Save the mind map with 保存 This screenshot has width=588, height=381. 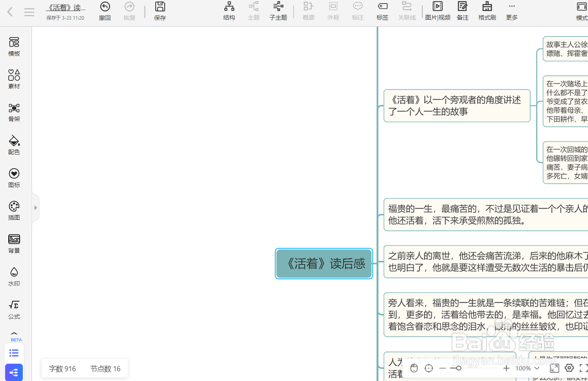(160, 11)
